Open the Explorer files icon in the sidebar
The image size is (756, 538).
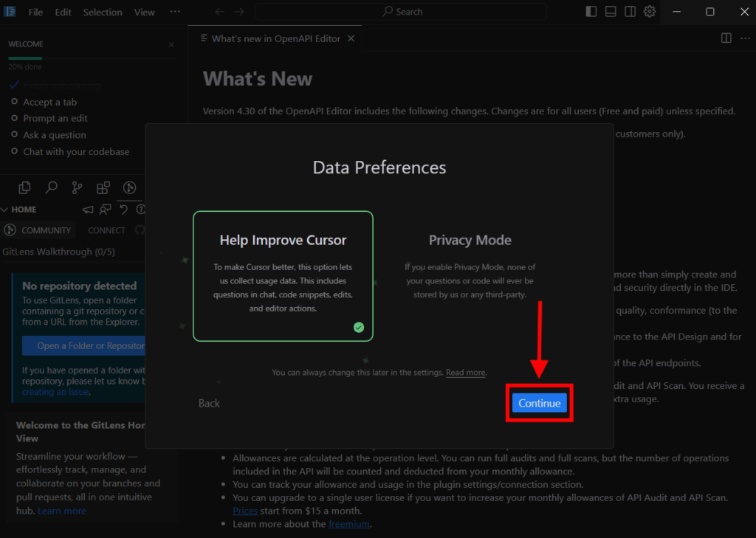coord(24,187)
